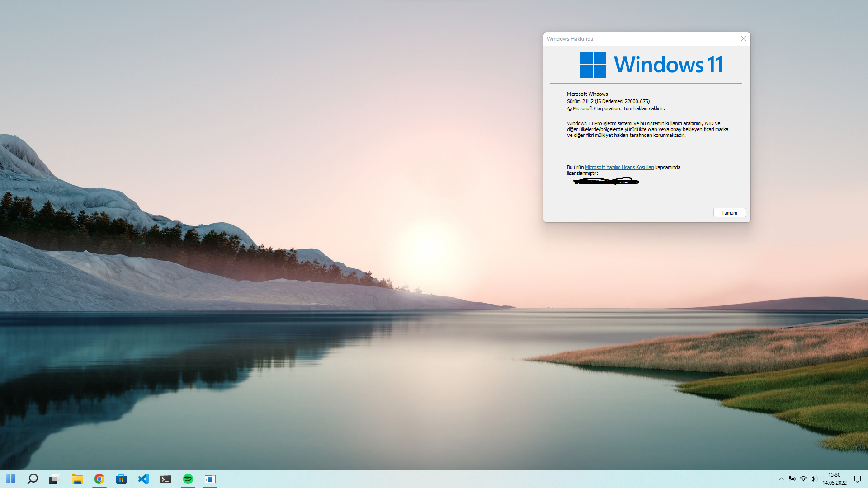Open the Windows Start menu
The height and width of the screenshot is (488, 868).
10,479
